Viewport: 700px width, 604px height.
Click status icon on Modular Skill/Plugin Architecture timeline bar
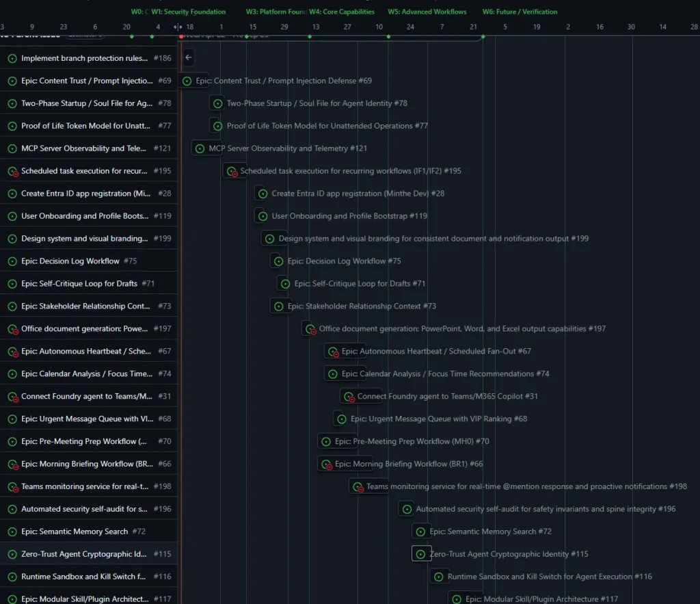456,599
